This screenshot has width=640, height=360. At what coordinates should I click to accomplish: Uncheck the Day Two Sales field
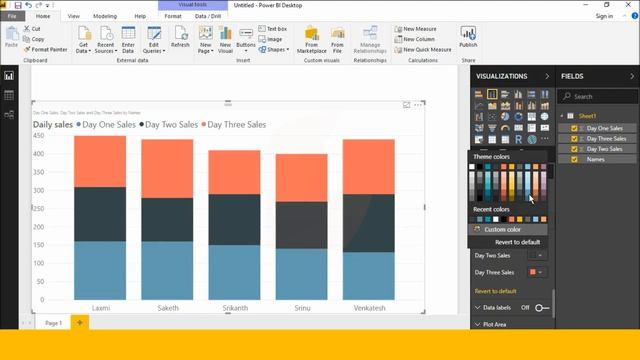pyautogui.click(x=574, y=149)
